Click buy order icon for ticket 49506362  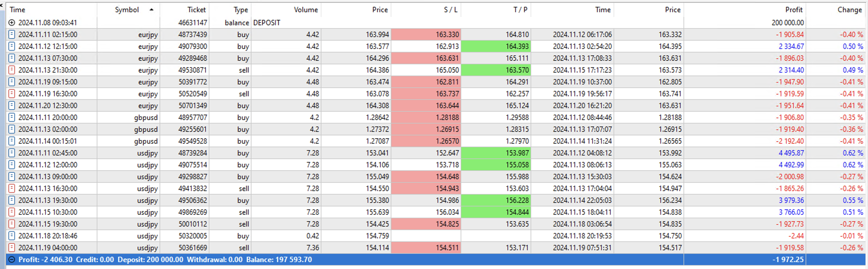tap(12, 200)
